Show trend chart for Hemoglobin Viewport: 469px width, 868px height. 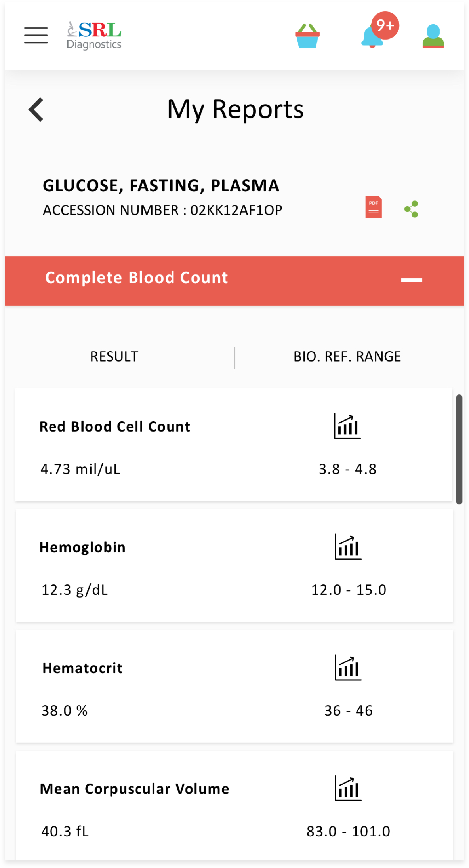click(348, 547)
